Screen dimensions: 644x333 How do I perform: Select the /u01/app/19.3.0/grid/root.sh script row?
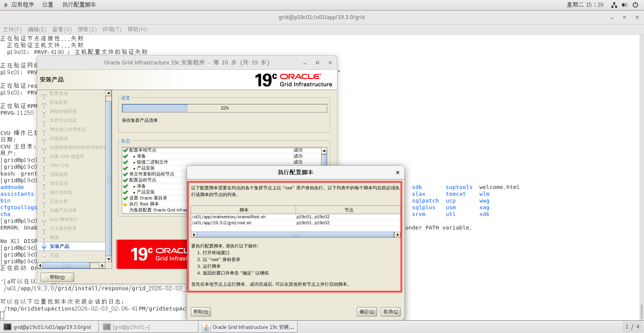(x=295, y=223)
